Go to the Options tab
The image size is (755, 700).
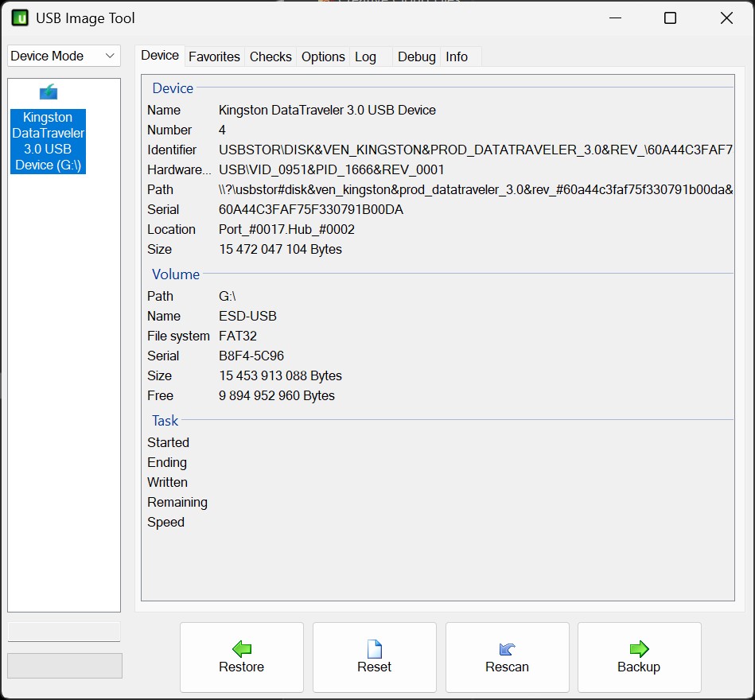pos(323,56)
